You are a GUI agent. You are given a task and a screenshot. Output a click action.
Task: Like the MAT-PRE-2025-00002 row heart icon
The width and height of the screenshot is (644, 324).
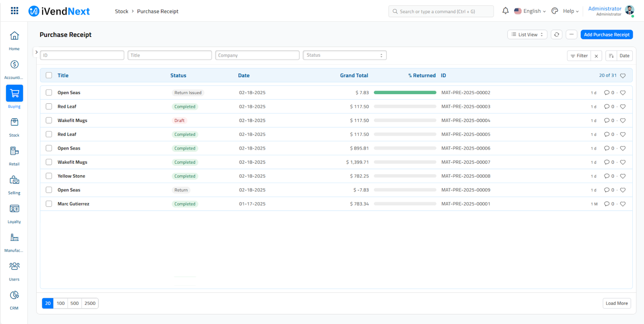(623, 93)
